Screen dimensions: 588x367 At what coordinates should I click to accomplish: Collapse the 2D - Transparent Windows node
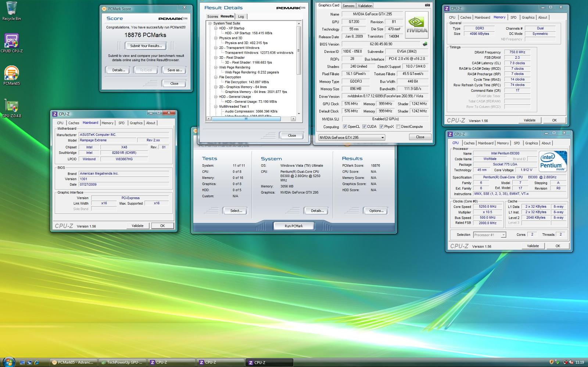pos(216,48)
